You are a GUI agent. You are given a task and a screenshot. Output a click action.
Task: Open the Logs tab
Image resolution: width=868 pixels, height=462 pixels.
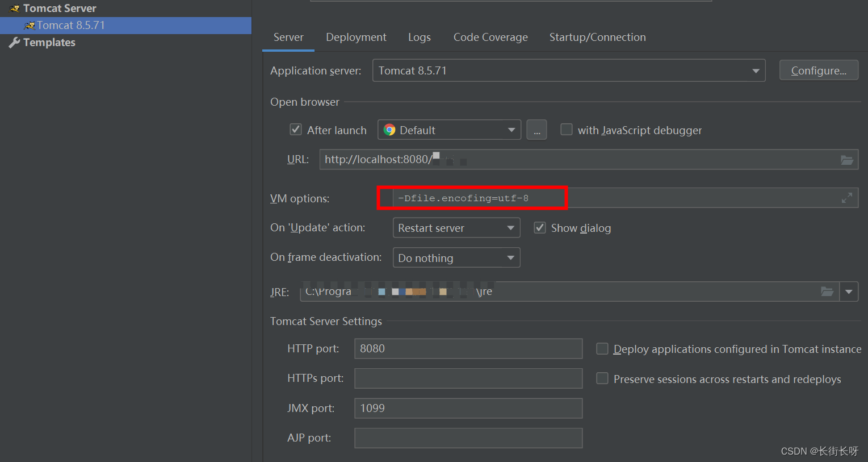pyautogui.click(x=420, y=37)
